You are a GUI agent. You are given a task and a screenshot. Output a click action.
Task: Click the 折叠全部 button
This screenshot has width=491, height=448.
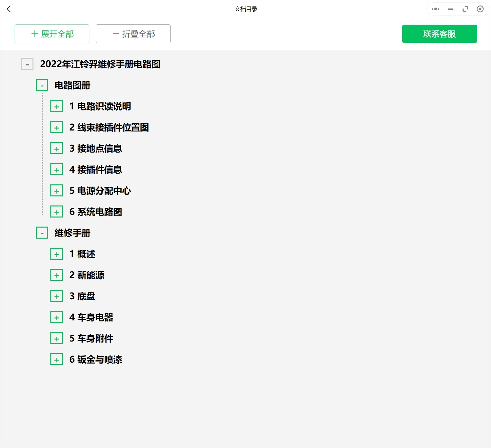tap(133, 33)
